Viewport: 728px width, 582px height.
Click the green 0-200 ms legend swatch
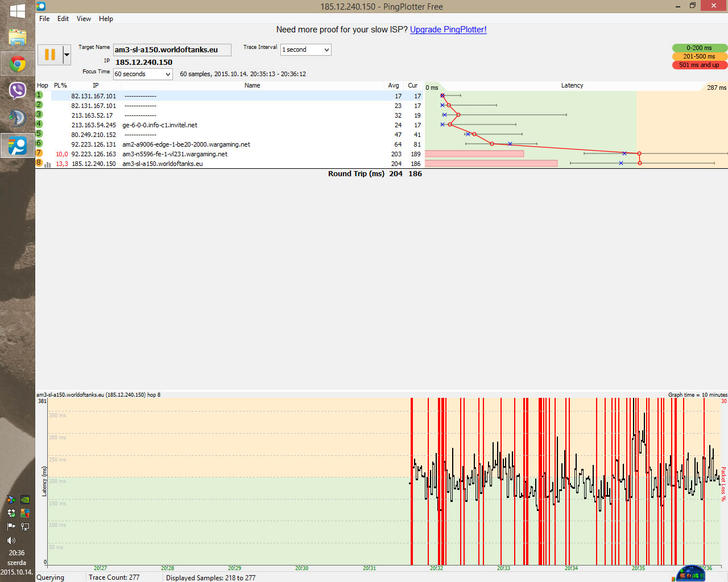point(700,48)
